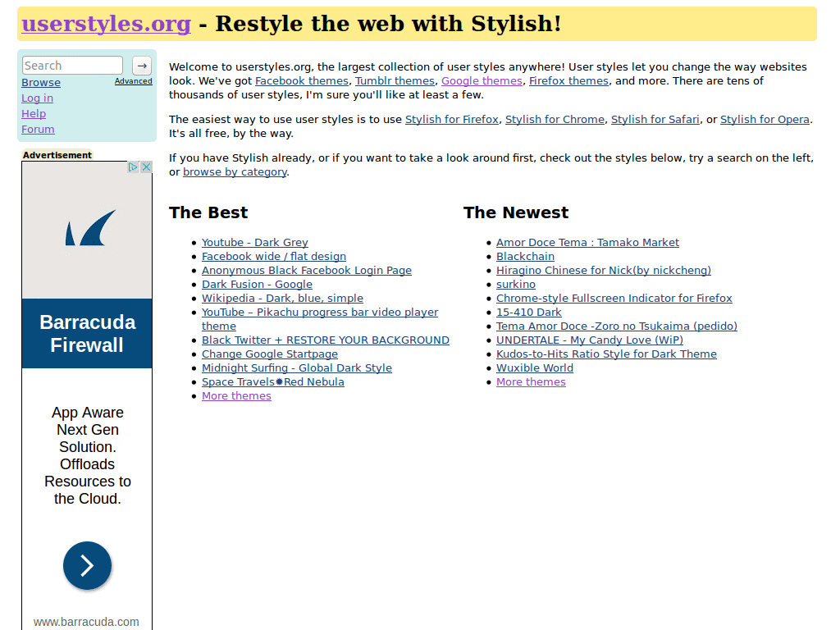This screenshot has height=630, width=840.
Task: Open Chrome-style Fullscreen Indicator for Firefox
Action: tap(614, 299)
